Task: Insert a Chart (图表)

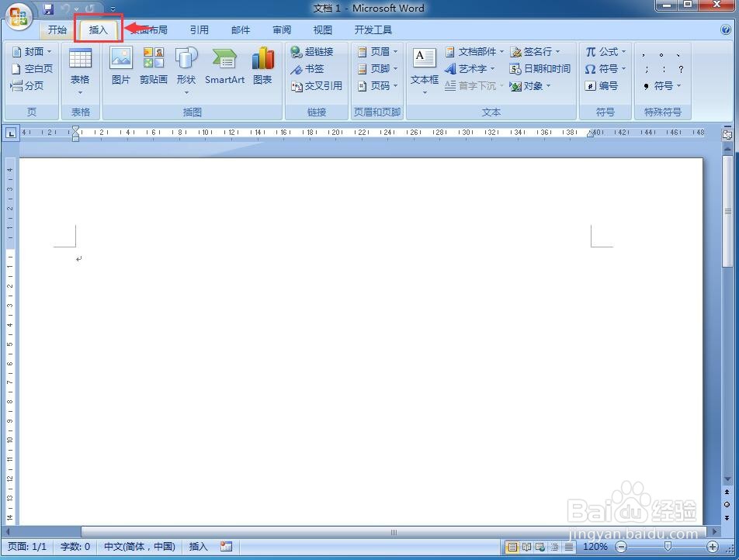Action: pos(262,66)
